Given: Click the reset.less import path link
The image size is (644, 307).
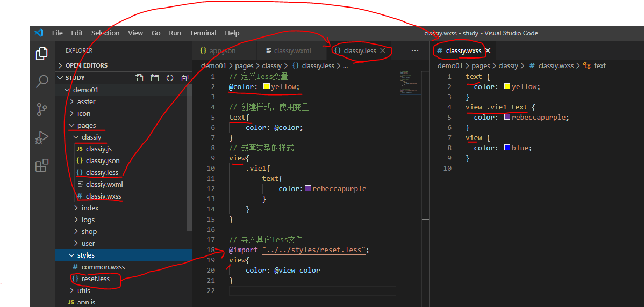Looking at the screenshot, I should 314,250.
